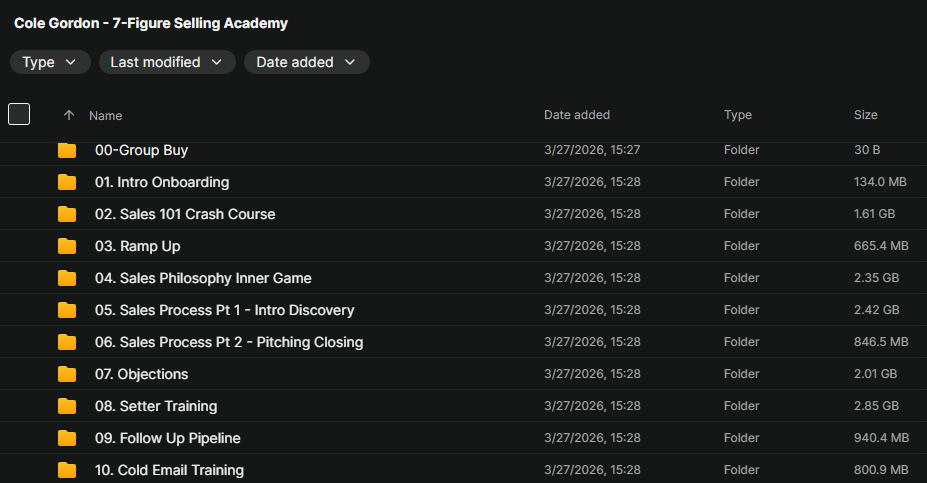Click the Type column header
Image resolution: width=927 pixels, height=483 pixels.
738,115
